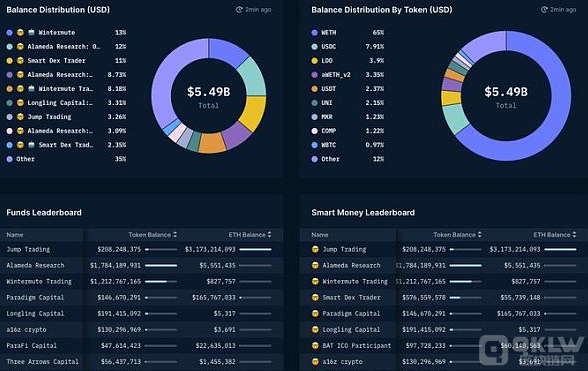Open Wintermute Trading in Funds Leaderboard
Screen dimensions: 588x371
(39, 281)
